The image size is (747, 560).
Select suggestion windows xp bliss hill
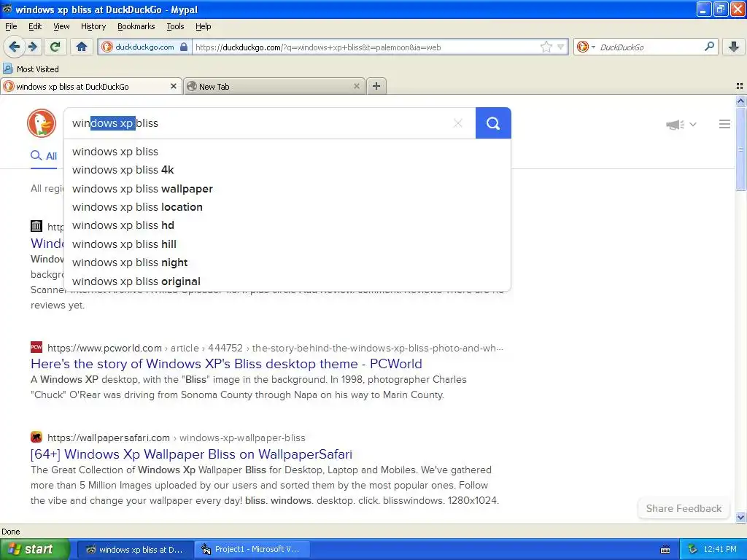tap(287, 244)
